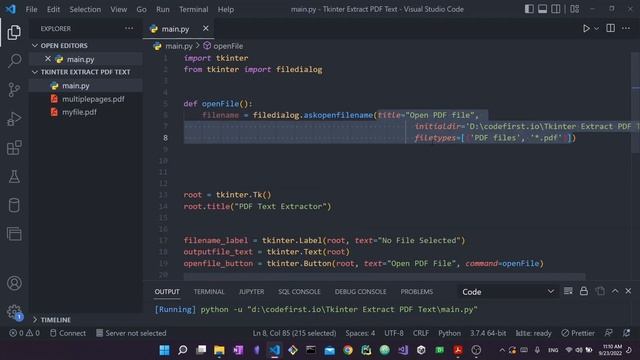Open the View menu
This screenshot has height=360, width=640.
pos(118,9)
